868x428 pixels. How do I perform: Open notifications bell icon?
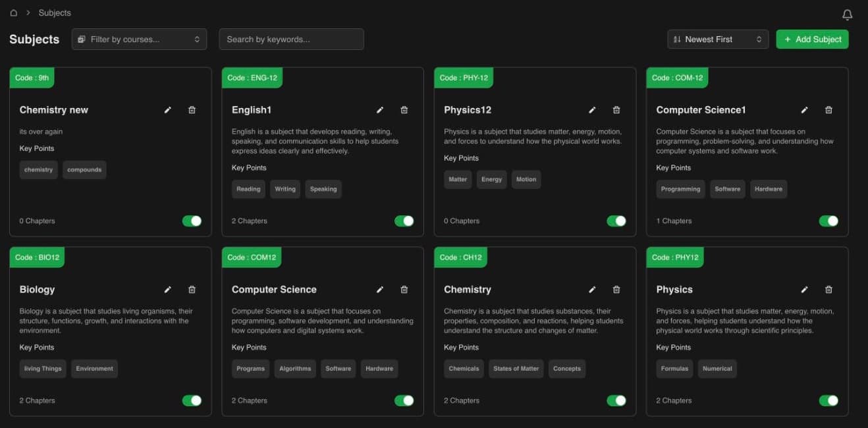click(848, 14)
